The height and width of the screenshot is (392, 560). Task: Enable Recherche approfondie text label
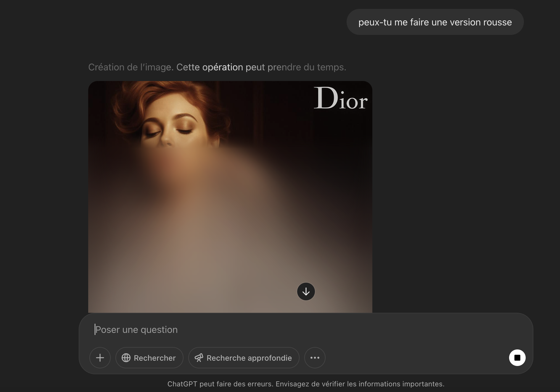point(249,358)
